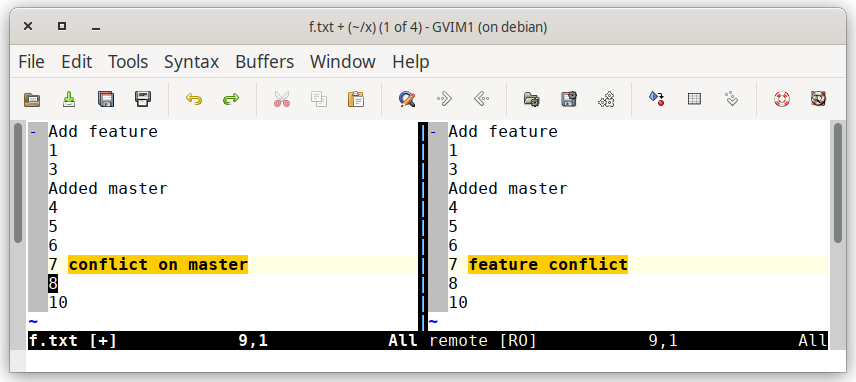Viewport: 856px width, 382px height.
Task: Collapse the fold marker in remote pane
Action: (433, 132)
